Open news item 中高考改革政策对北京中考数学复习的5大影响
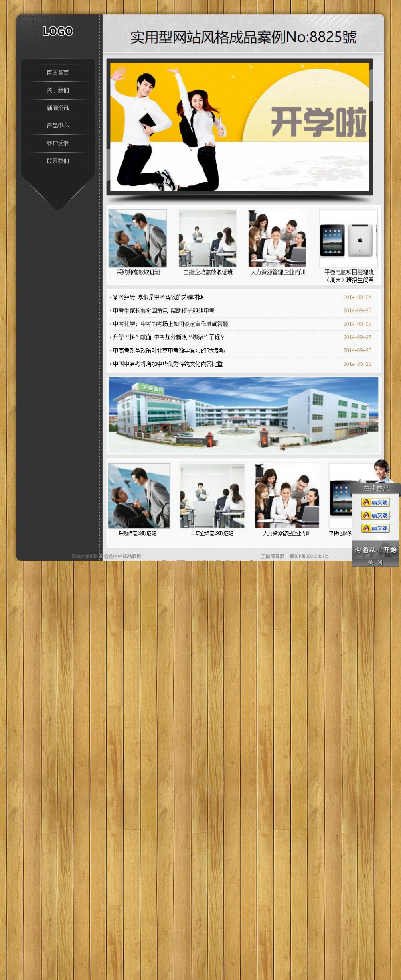 (169, 350)
